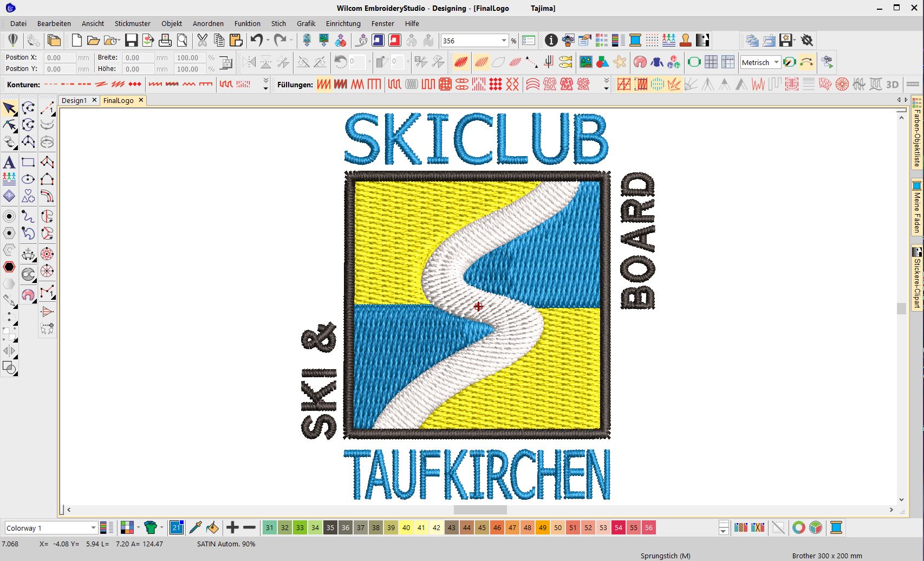Close the Design1 tab
This screenshot has width=924, height=561.
[94, 100]
